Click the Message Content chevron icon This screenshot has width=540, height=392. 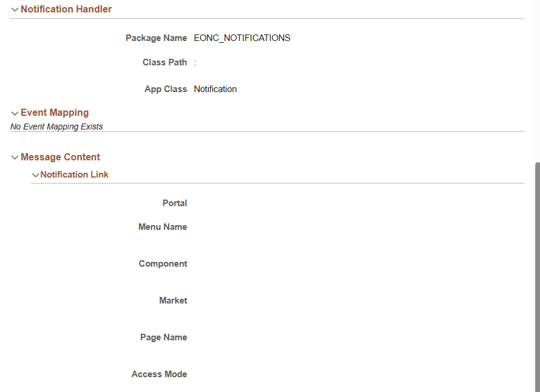14,157
